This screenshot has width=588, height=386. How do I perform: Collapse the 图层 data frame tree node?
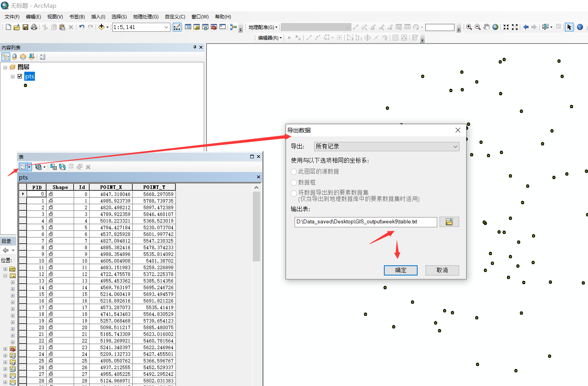pyautogui.click(x=5, y=67)
